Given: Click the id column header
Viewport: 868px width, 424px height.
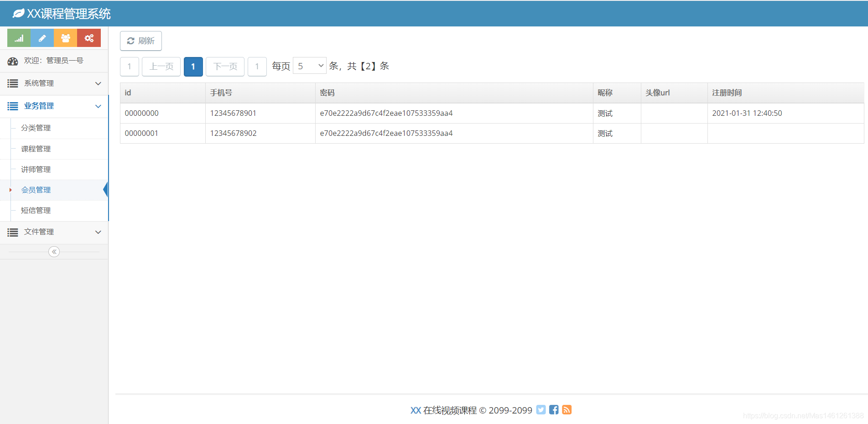Looking at the screenshot, I should [163, 93].
